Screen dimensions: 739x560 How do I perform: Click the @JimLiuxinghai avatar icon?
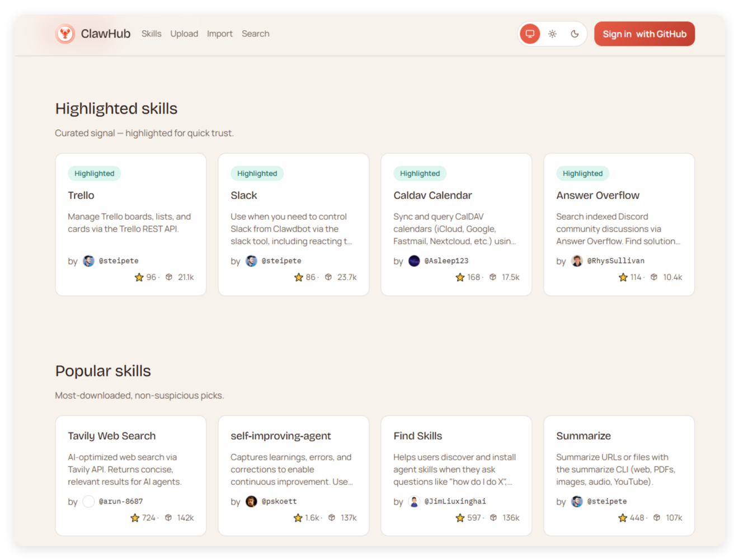[414, 501]
